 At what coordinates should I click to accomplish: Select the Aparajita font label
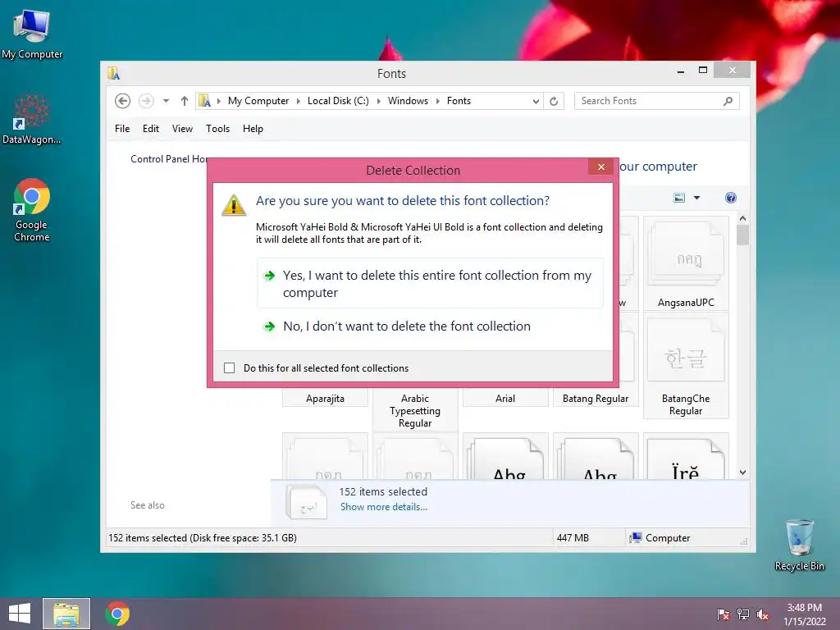[325, 399]
